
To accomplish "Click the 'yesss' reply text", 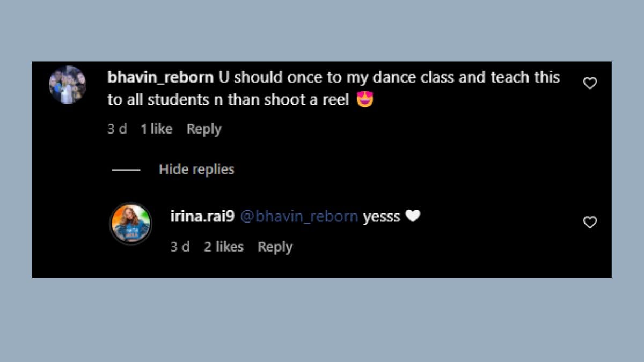I will [382, 217].
